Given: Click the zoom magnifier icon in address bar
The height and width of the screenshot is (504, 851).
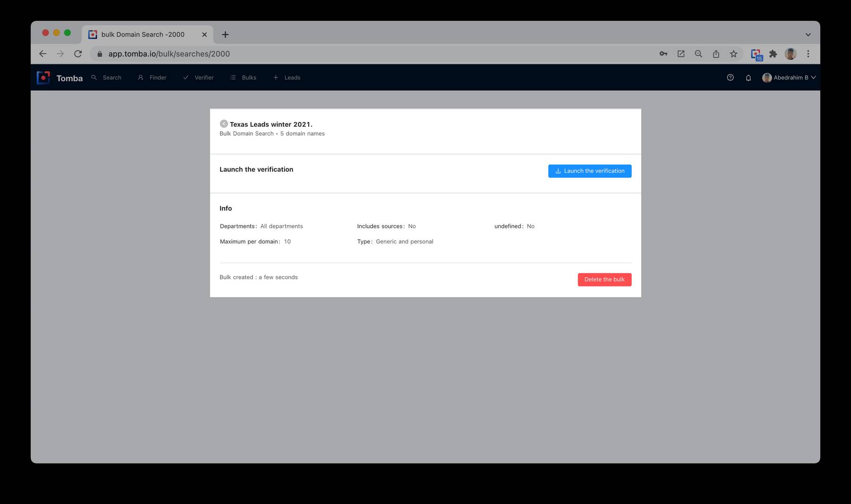Looking at the screenshot, I should pyautogui.click(x=698, y=54).
